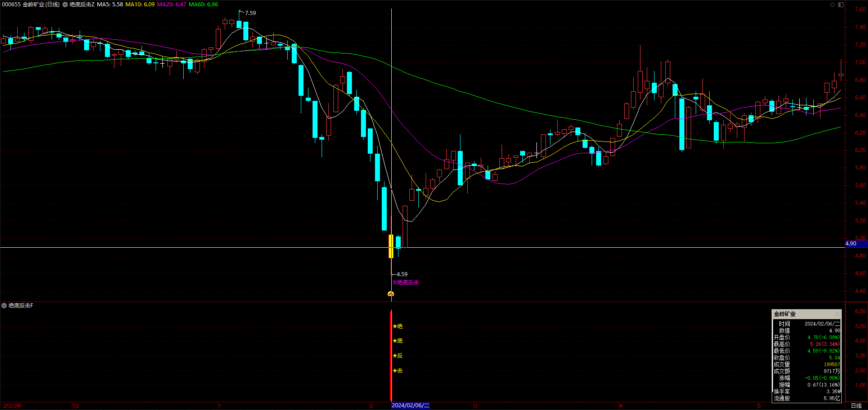Screen dimensions: 868x410
Task: Click the 成交量 value 199587
Action: 832,364
